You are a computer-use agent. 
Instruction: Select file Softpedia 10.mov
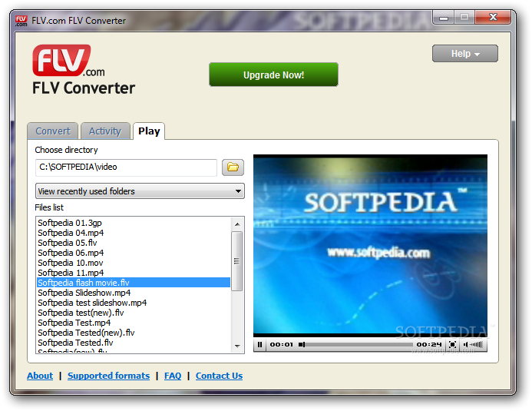point(134,263)
